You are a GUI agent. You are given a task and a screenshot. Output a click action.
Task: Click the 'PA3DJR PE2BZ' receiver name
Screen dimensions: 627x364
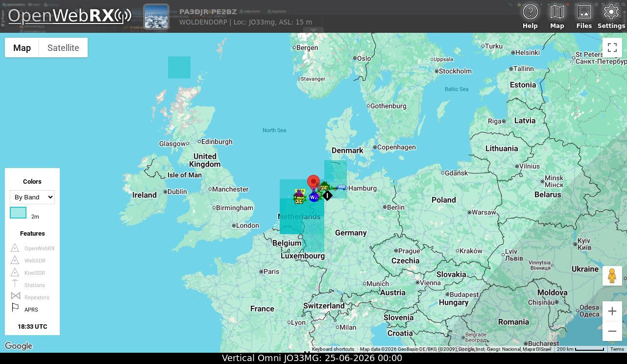point(208,12)
